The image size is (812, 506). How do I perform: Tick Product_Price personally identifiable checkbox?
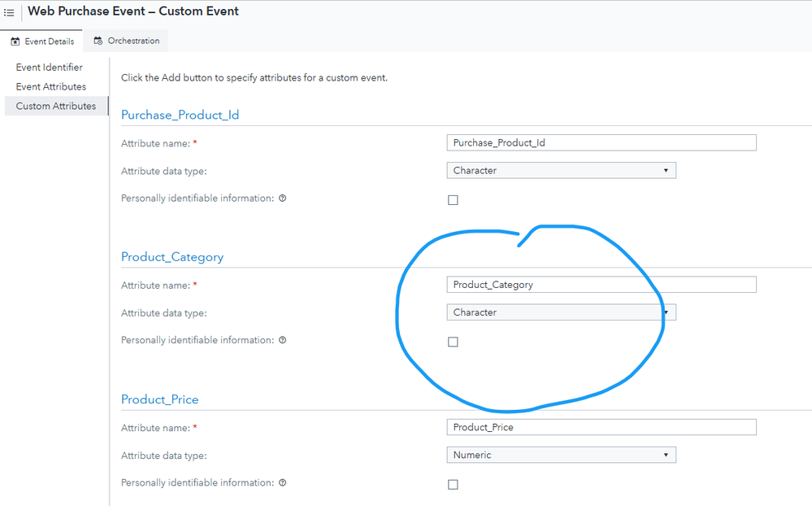(454, 485)
